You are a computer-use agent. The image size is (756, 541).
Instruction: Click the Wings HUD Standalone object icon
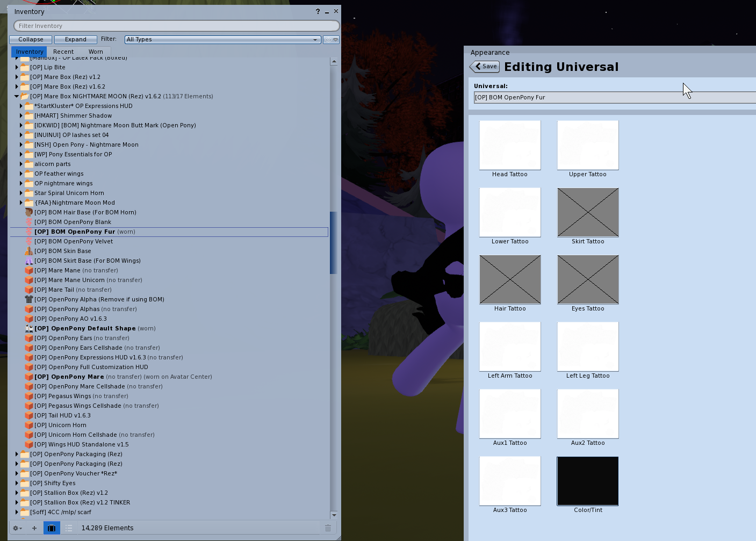(x=29, y=444)
